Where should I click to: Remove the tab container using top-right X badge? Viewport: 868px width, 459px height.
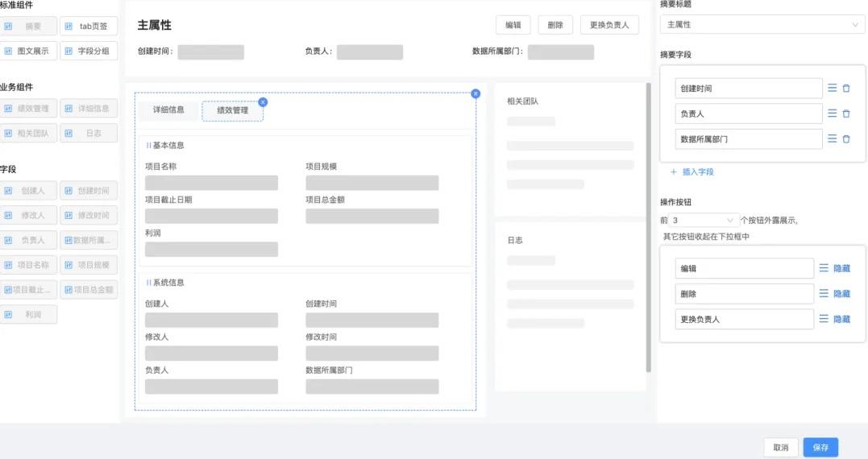pyautogui.click(x=476, y=93)
